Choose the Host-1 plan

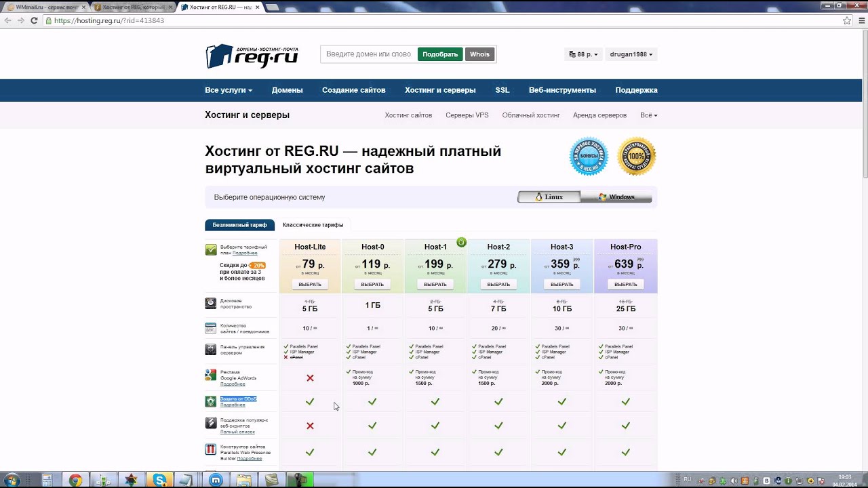(x=435, y=285)
